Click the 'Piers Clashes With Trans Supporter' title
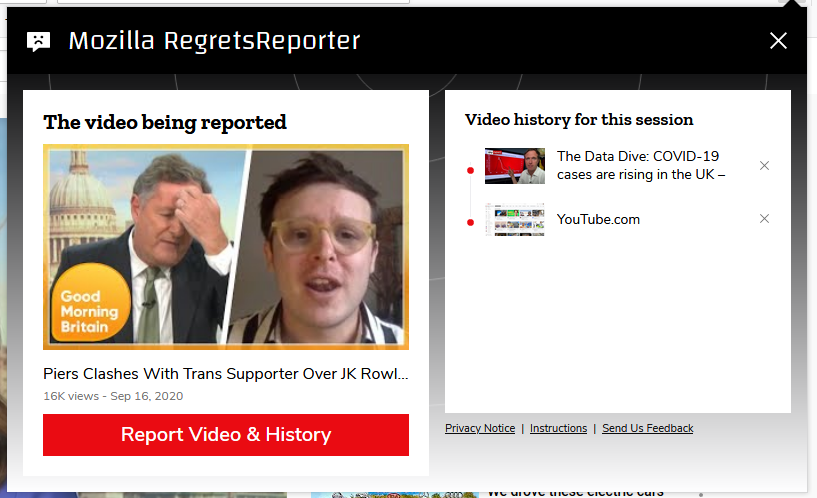Image resolution: width=817 pixels, height=498 pixels. 226,374
